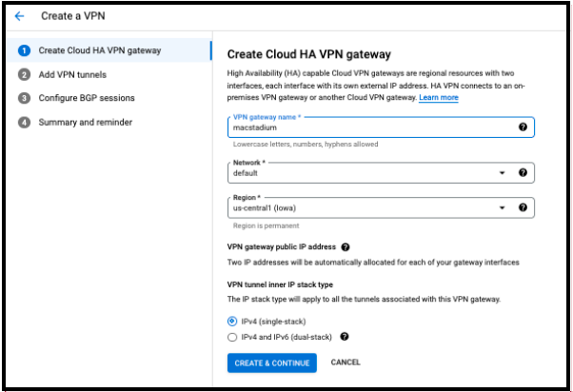
Task: Open help icon next to dual-stack option
Action: pyautogui.click(x=345, y=336)
